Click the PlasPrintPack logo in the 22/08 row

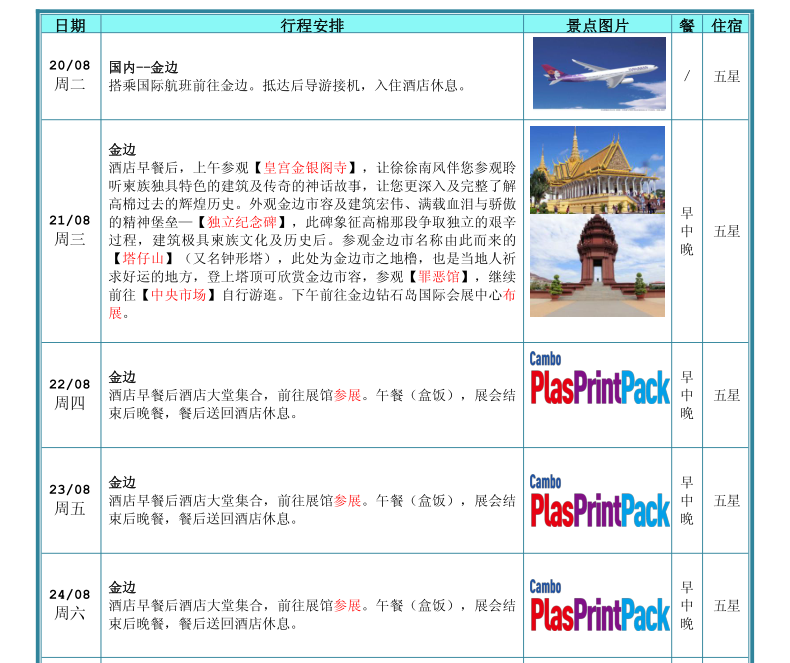[600, 378]
